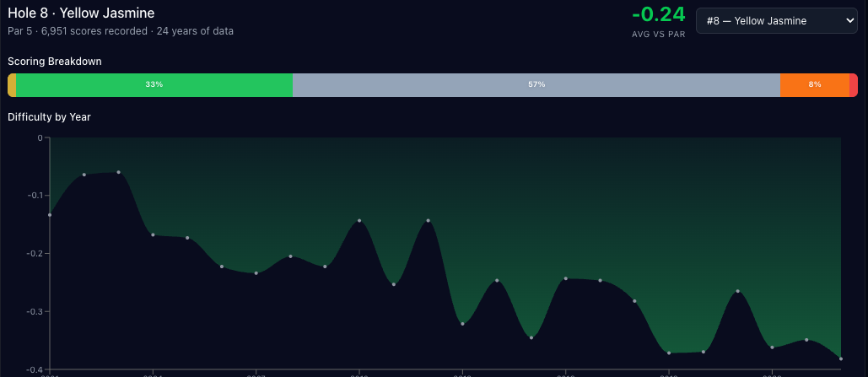Click the Par 5 scores recorded subtitle
This screenshot has height=377, width=868.
[x=121, y=31]
